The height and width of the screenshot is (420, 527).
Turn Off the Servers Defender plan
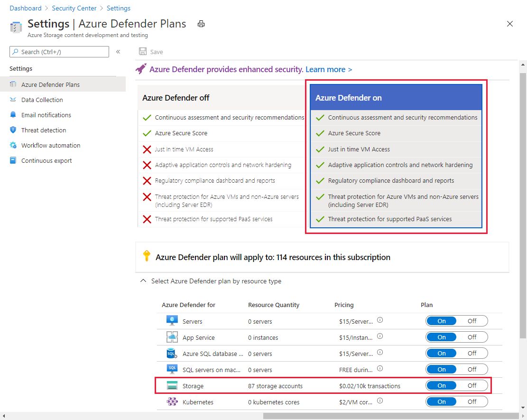pyautogui.click(x=472, y=321)
